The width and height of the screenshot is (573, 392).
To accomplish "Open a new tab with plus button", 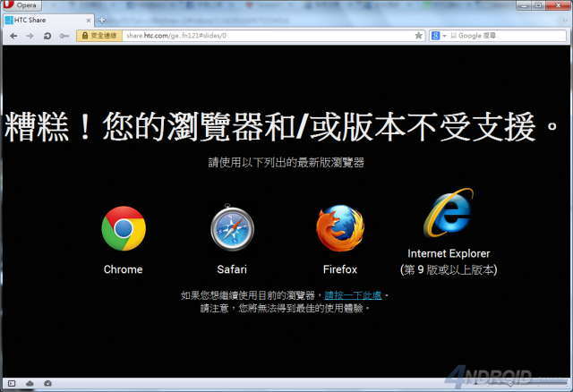I will 102,20.
